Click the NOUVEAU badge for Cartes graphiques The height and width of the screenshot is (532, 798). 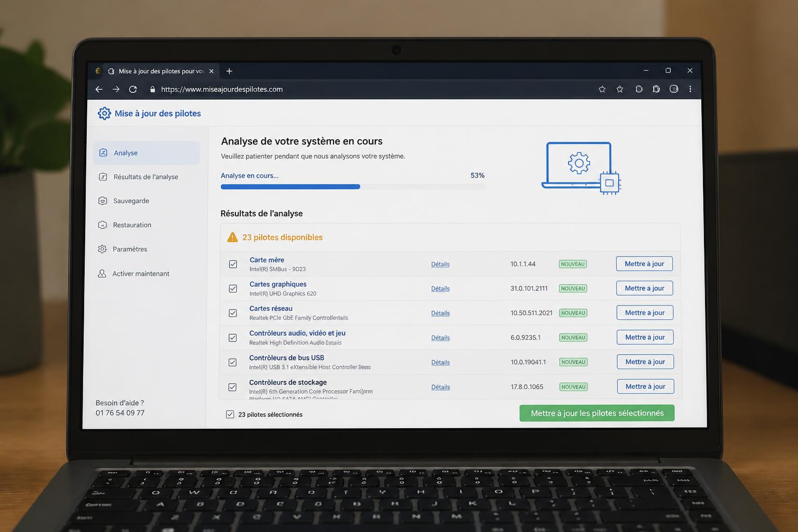(x=573, y=288)
